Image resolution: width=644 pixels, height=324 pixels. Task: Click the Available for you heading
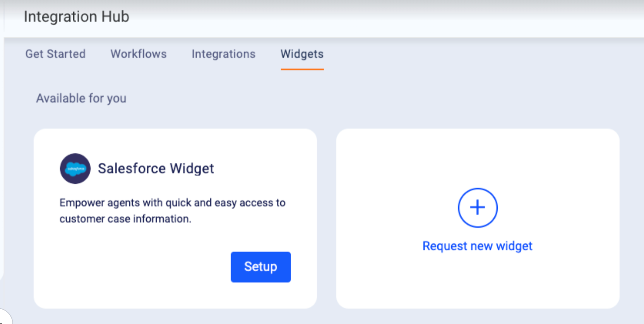(x=81, y=98)
